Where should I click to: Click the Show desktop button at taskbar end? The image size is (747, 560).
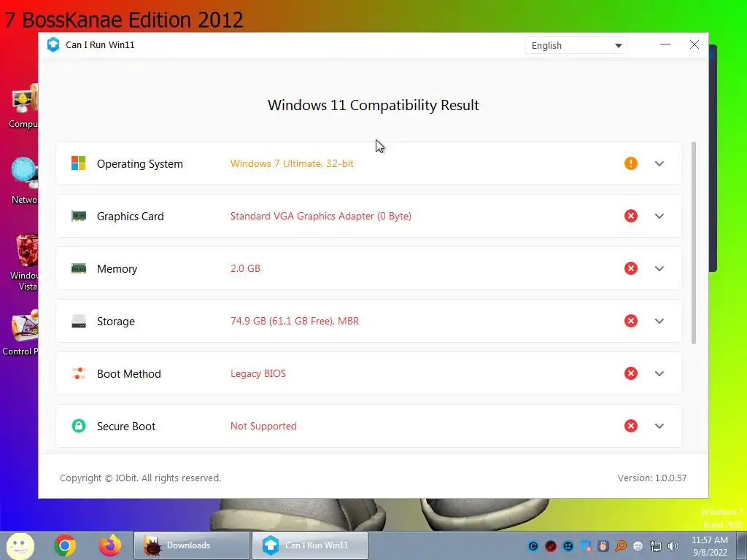[742, 545]
